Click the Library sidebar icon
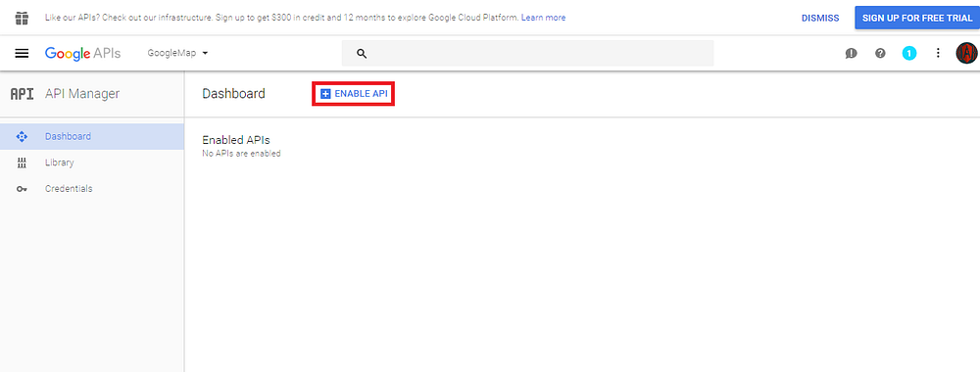 click(22, 163)
